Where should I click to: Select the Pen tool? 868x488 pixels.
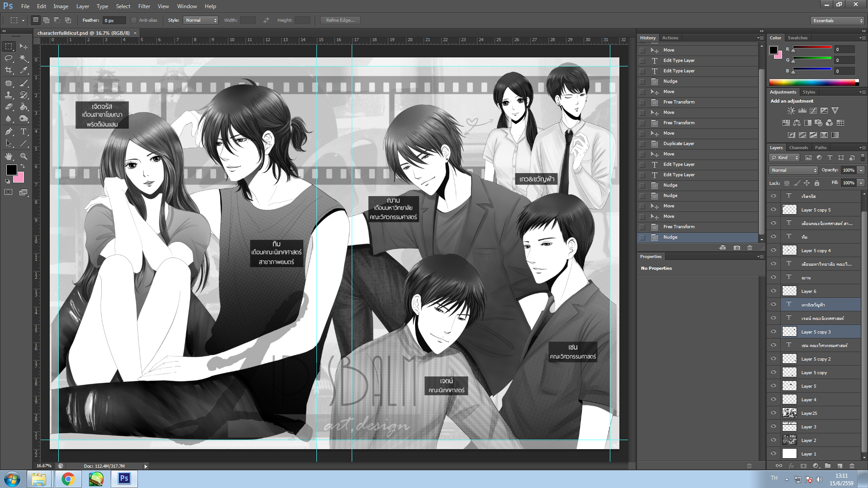coord(9,131)
